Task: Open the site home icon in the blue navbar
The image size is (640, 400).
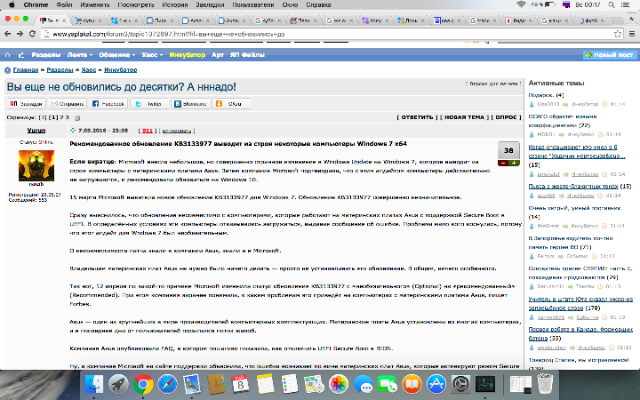Action: (x=7, y=55)
